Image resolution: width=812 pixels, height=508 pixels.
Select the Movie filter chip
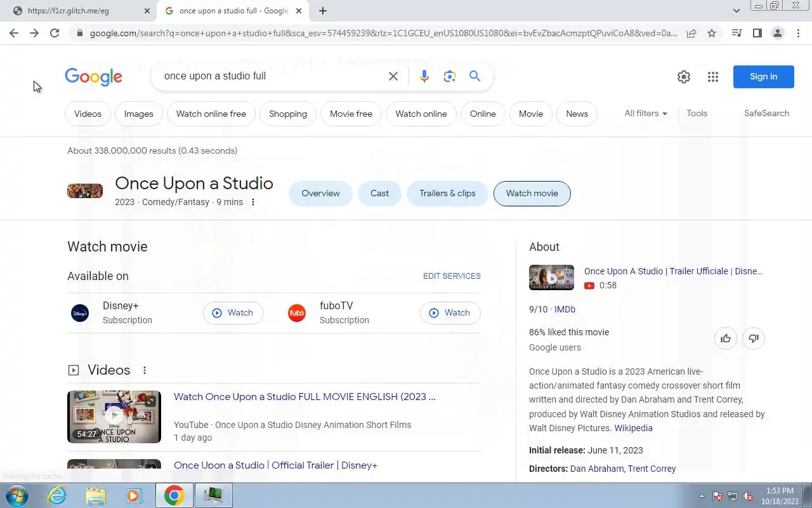[x=531, y=114]
